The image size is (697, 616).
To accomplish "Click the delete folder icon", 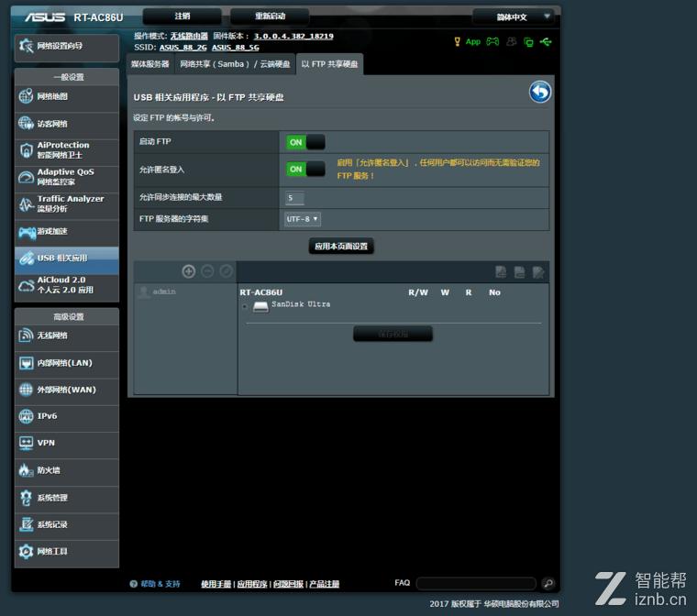I will (519, 272).
